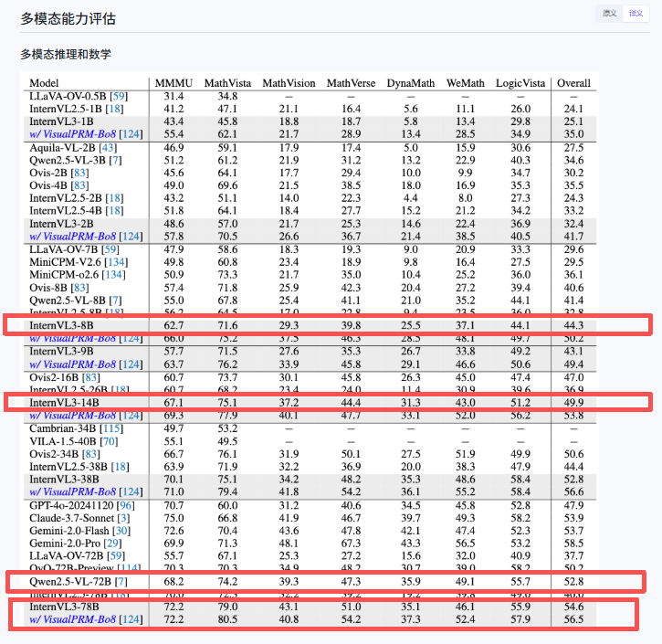The height and width of the screenshot is (644, 662).
Task: Click the 多模态推理和数学 subheading
Action: pos(66,54)
